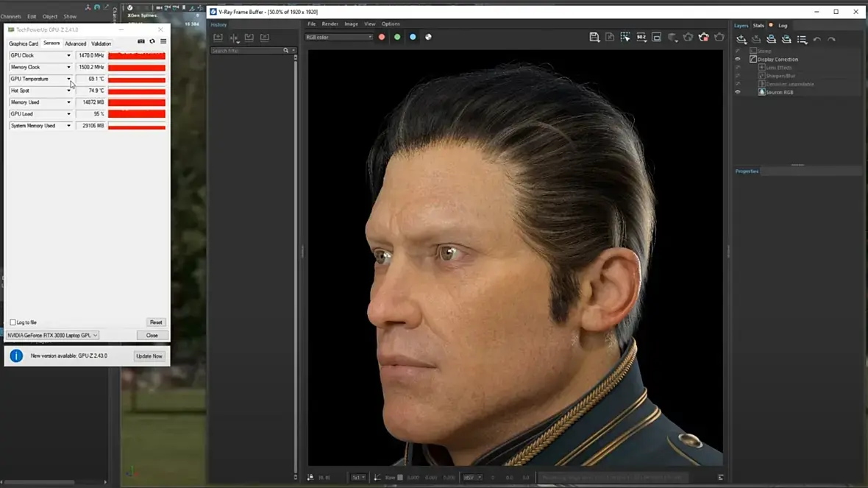
Task: Click the GPU-Z screenshot camera icon
Action: pyautogui.click(x=141, y=42)
